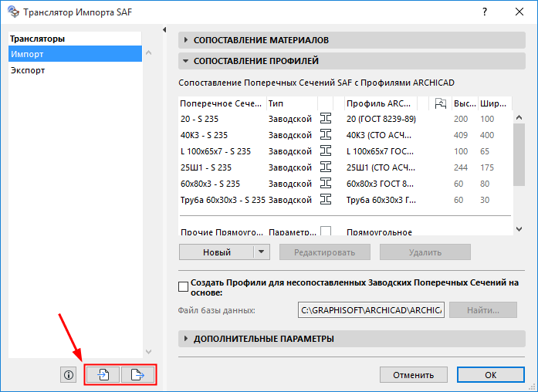Click the table scrollbar thumb

[x=519, y=154]
